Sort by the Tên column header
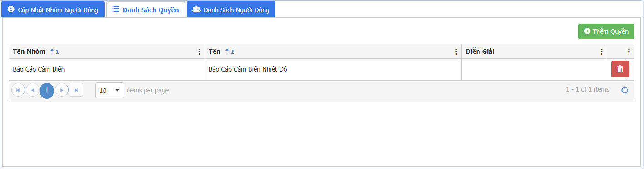The width and height of the screenshot is (644, 169). click(215, 51)
